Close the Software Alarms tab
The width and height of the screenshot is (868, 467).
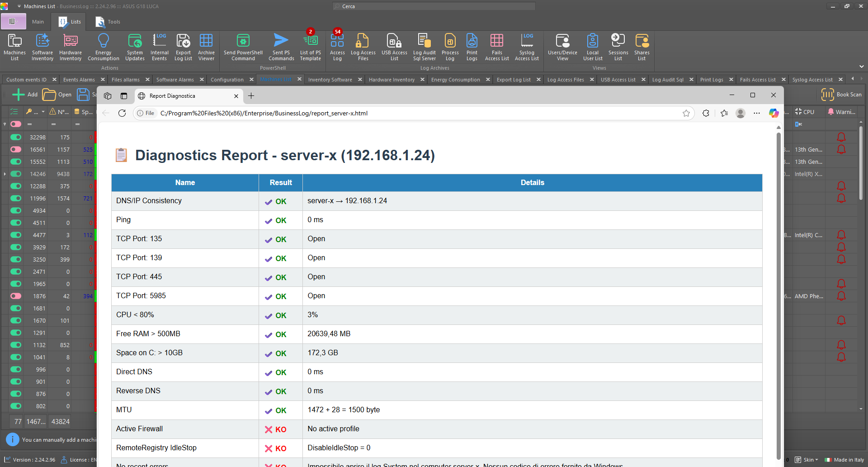202,80
